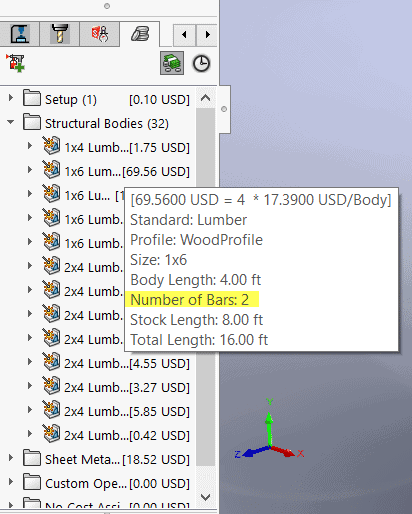Show next tabs with right arrow

207,34
